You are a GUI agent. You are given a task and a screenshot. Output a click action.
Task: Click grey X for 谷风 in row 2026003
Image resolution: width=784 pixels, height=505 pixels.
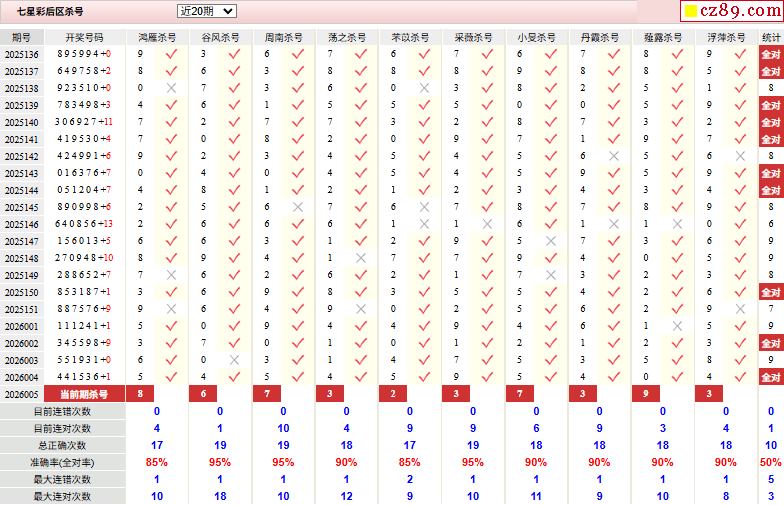[235, 360]
